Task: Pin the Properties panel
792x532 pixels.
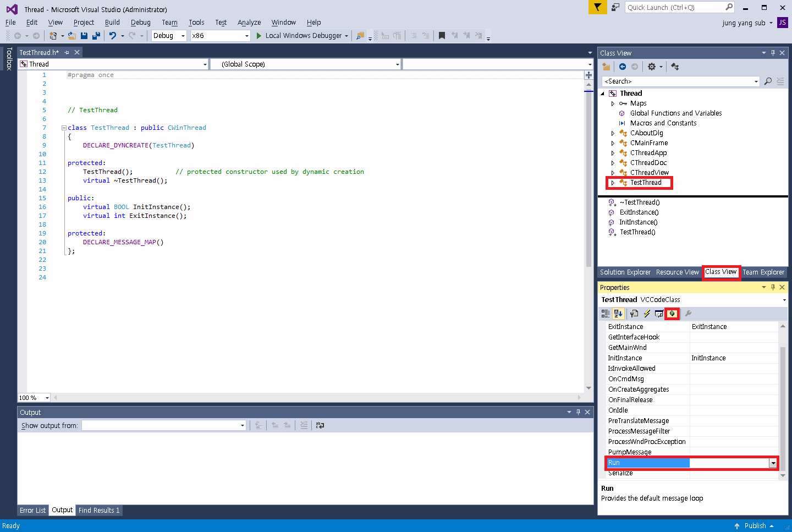Action: tap(773, 287)
